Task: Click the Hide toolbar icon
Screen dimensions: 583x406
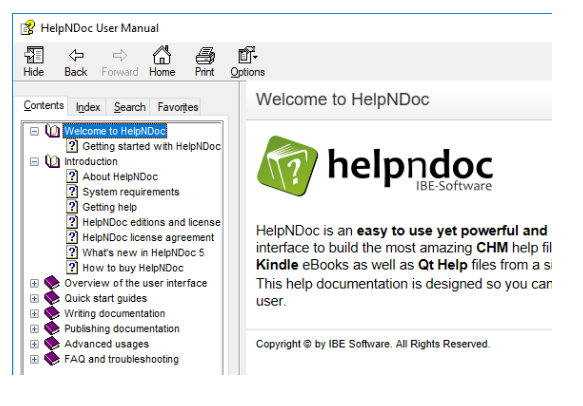Action: (x=34, y=55)
